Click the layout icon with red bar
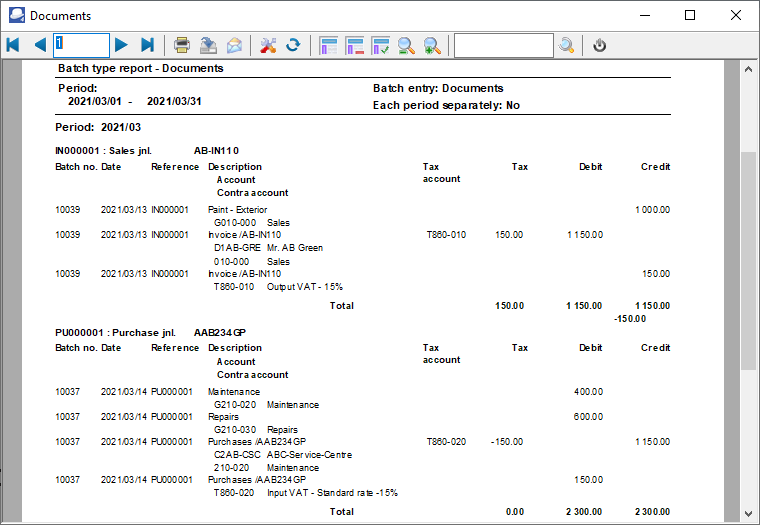Screen dimensions: 760x525 [x=354, y=45]
